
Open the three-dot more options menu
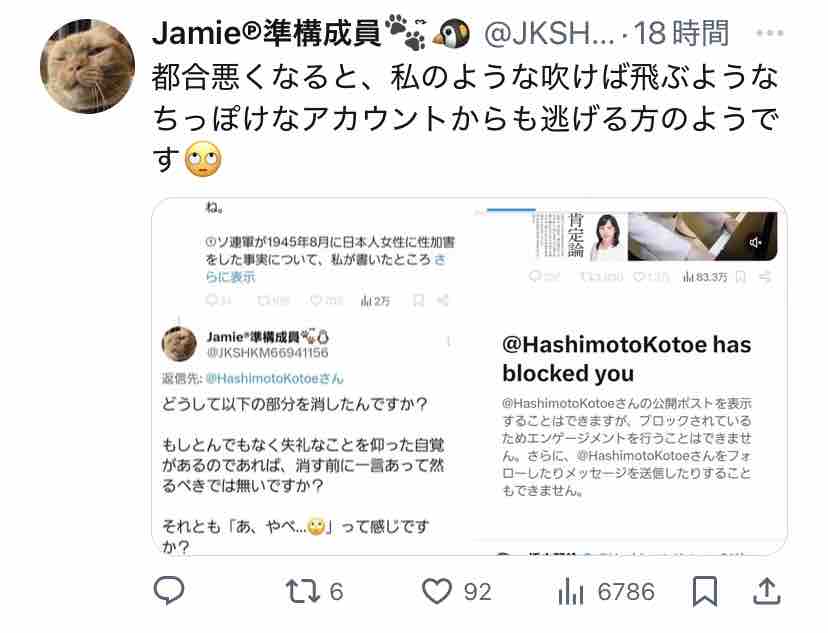(769, 33)
